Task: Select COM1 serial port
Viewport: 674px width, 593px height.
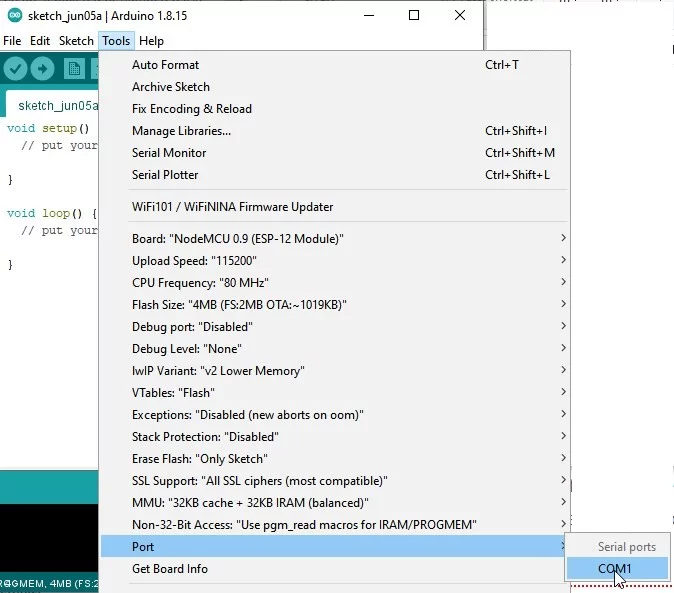Action: (617, 569)
